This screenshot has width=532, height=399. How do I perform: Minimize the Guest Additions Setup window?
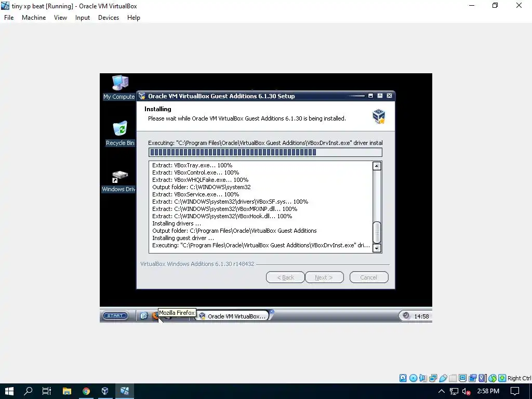coord(370,96)
